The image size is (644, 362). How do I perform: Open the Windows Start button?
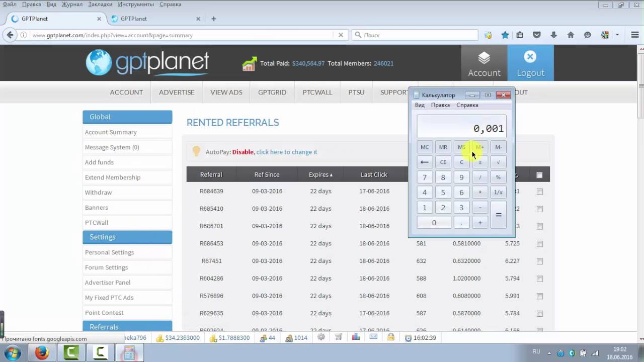click(12, 353)
